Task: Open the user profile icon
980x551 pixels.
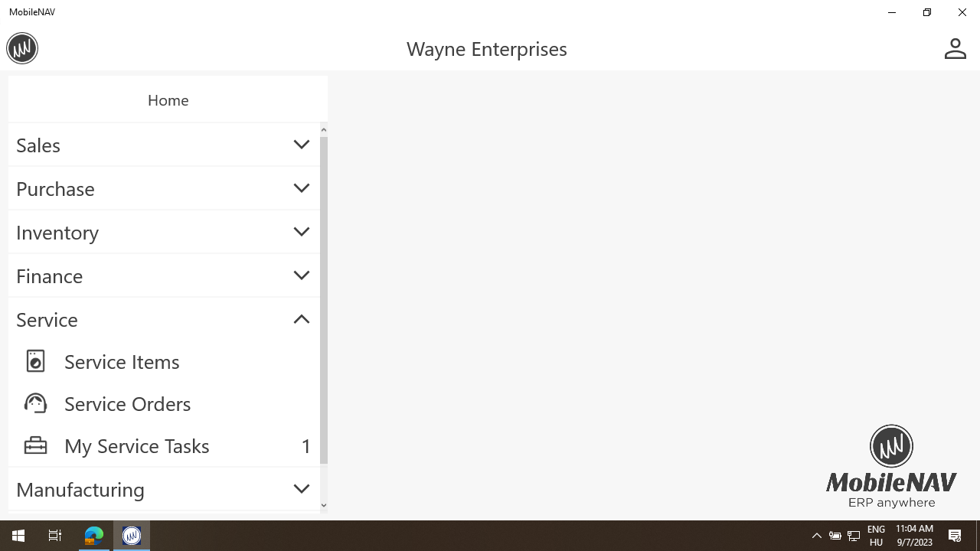Action: click(955, 48)
